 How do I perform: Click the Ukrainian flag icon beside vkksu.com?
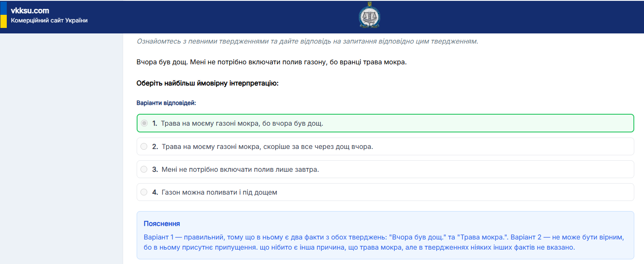tap(3, 15)
